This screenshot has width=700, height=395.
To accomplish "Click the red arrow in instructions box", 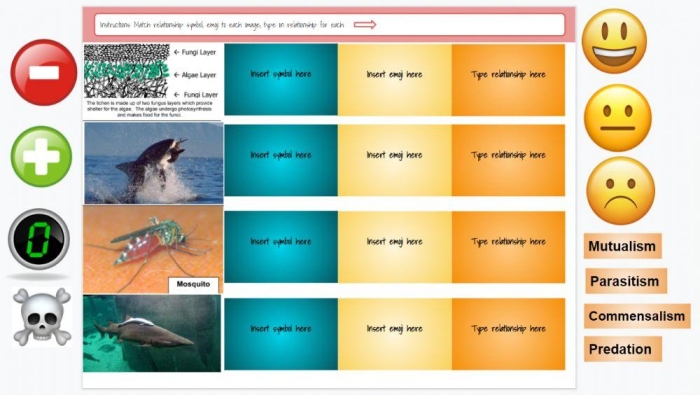I will 365,25.
